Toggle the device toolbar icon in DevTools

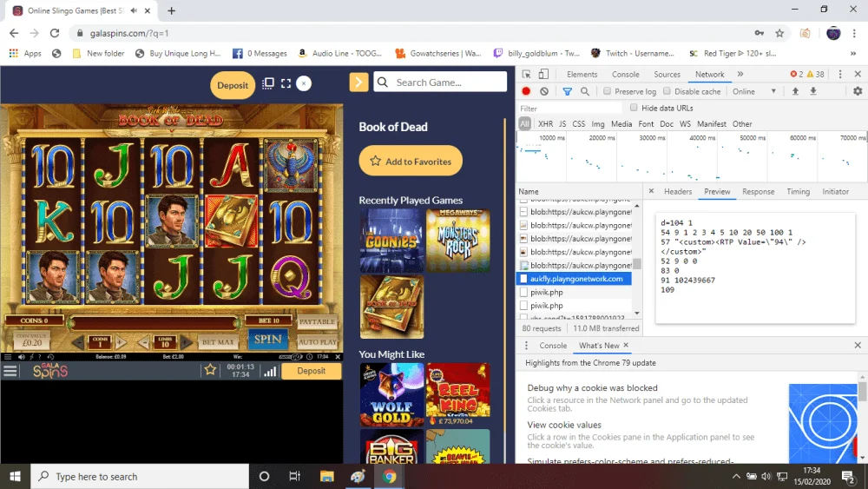point(543,74)
